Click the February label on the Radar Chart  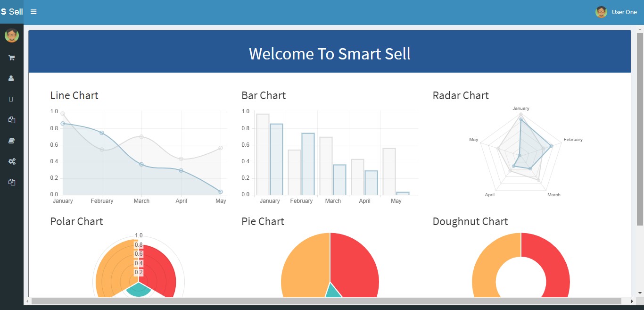pos(573,140)
